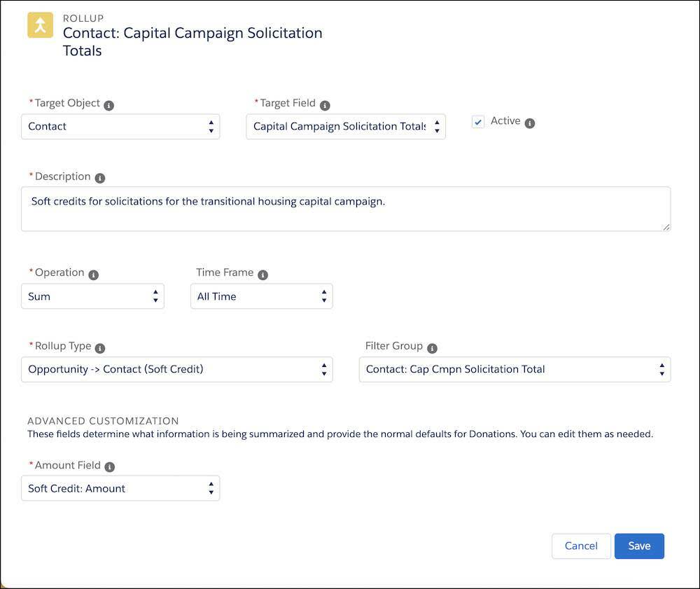The width and height of the screenshot is (700, 589).
Task: Open the Target Field dropdown
Action: 346,127
